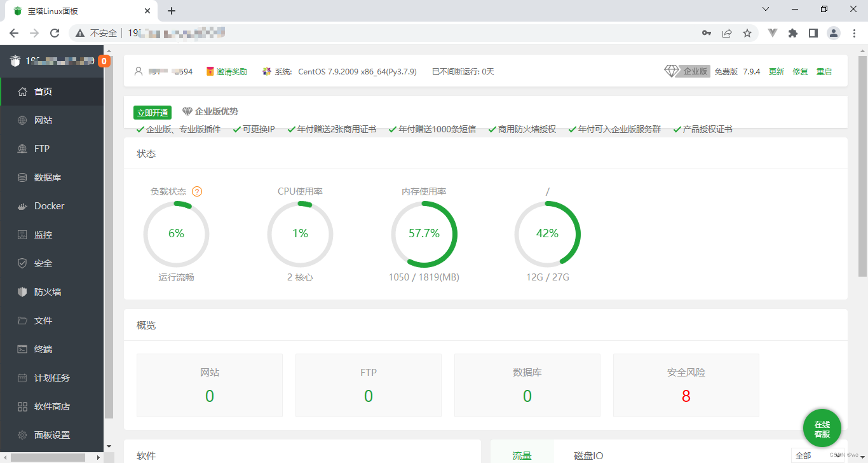The width and height of the screenshot is (868, 463).
Task: Click the 计划任务 calendar icon in sidebar
Action: pyautogui.click(x=22, y=378)
